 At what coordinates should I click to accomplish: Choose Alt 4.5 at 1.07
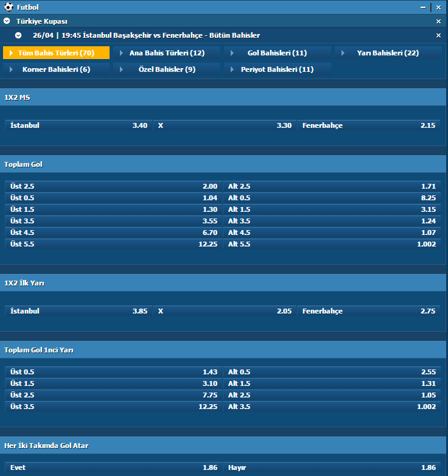[x=332, y=233]
